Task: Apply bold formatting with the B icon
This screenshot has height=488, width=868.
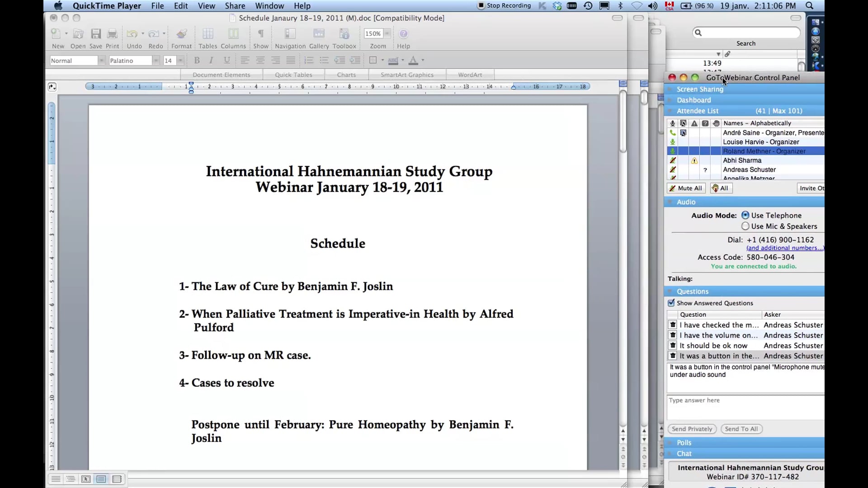Action: [x=197, y=60]
